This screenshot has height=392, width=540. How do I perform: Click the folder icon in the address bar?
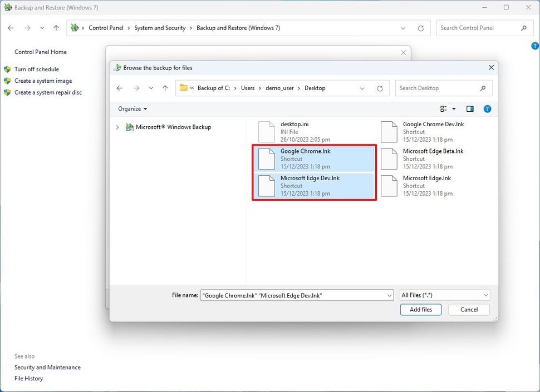tap(183, 88)
